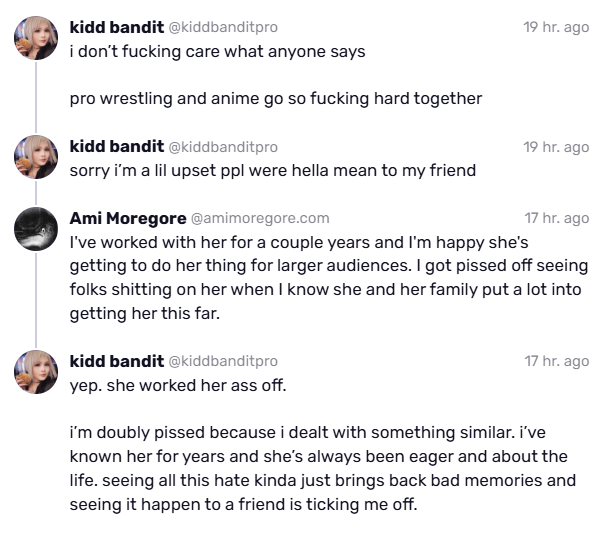The width and height of the screenshot is (597, 538).
Task: Click the @kiddbanditpro handle on the first post
Action: pyautogui.click(x=223, y=27)
